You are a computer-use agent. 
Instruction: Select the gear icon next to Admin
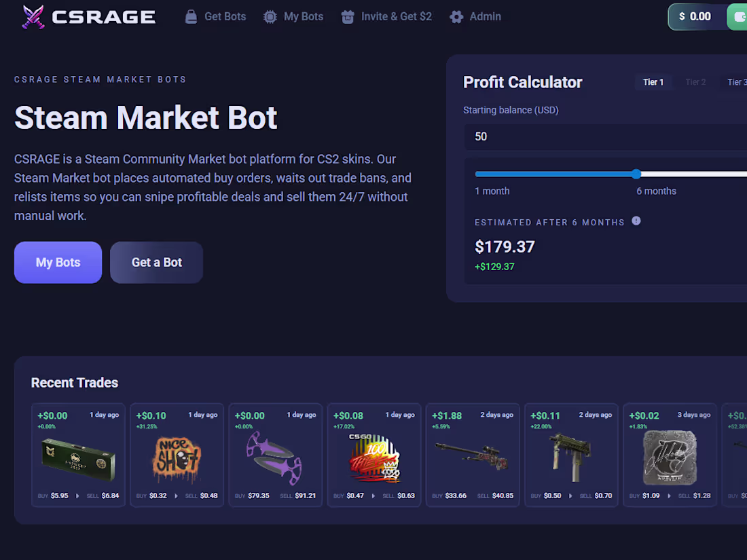(456, 16)
